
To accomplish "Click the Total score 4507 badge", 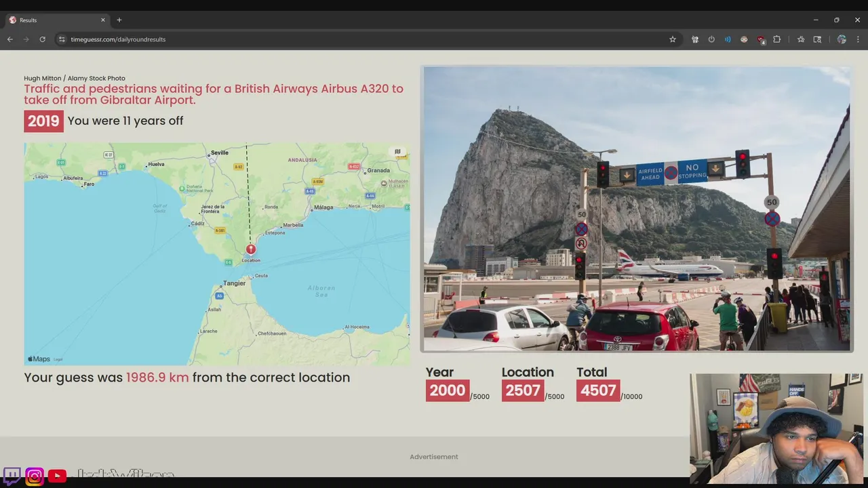I will pyautogui.click(x=598, y=390).
